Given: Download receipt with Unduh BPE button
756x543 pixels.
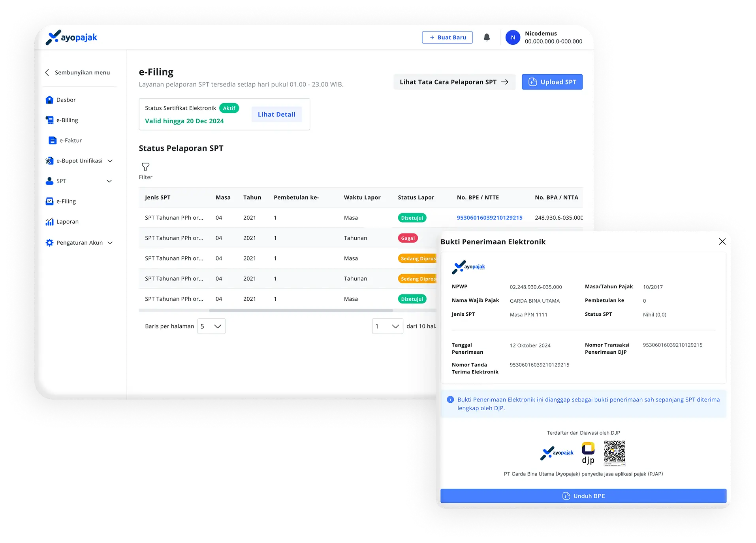Looking at the screenshot, I should (583, 496).
